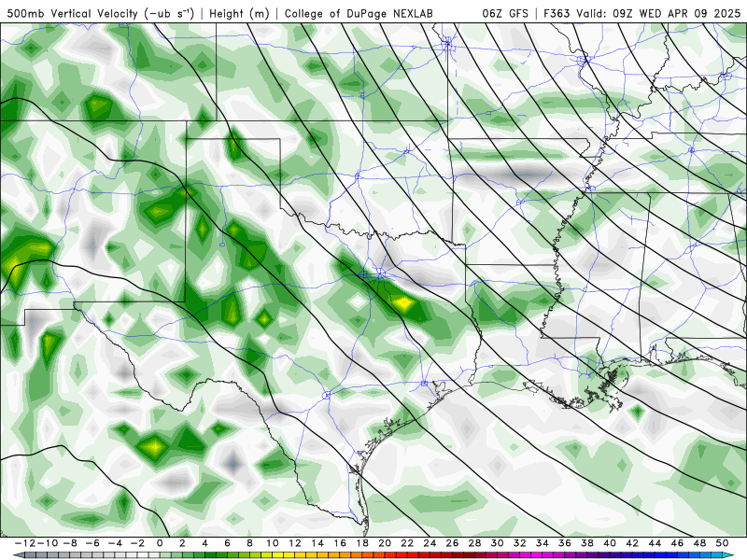
Task: Click the "16" color scale label
Action: pos(340,543)
